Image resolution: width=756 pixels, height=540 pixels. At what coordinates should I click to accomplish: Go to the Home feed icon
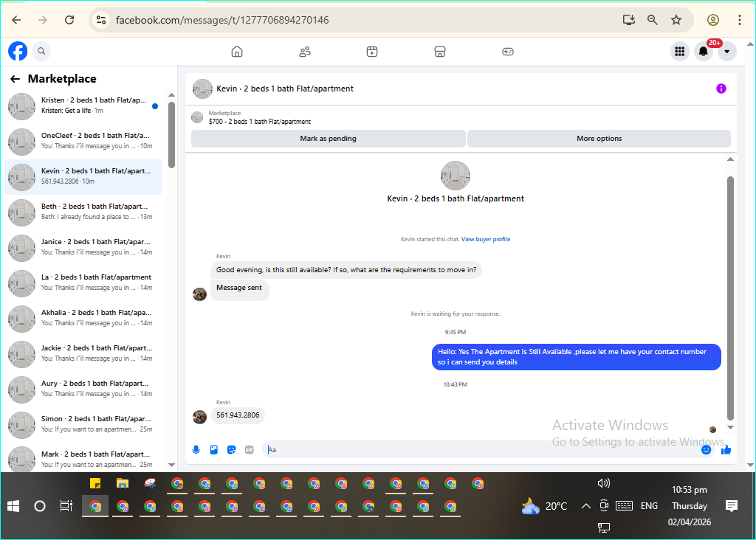click(237, 52)
